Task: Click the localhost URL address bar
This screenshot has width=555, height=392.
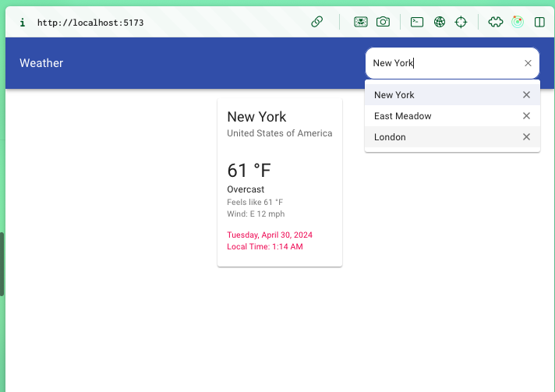Action: click(x=90, y=23)
